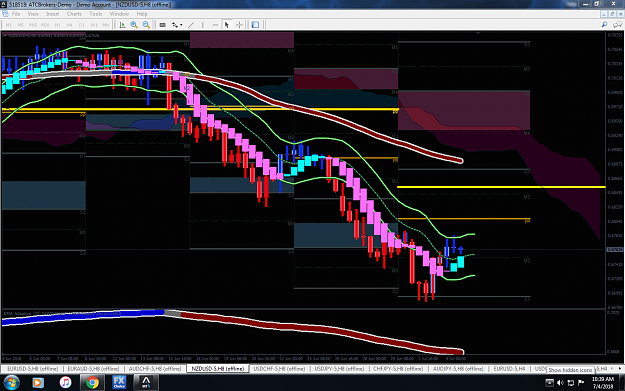Viewport: 625px width, 391px height.
Task: Switch to AUDCHF-5,H8 chart tab
Action: pyautogui.click(x=155, y=369)
